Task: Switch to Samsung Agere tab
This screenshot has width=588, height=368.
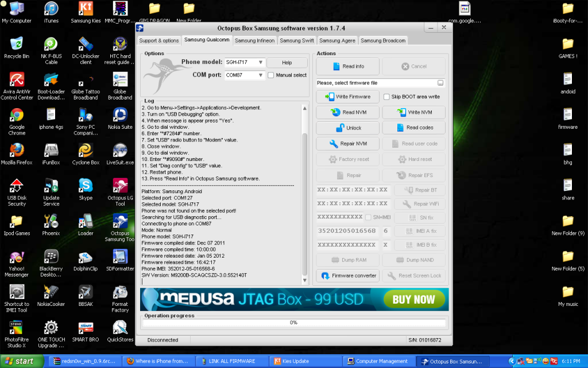Action: point(337,41)
